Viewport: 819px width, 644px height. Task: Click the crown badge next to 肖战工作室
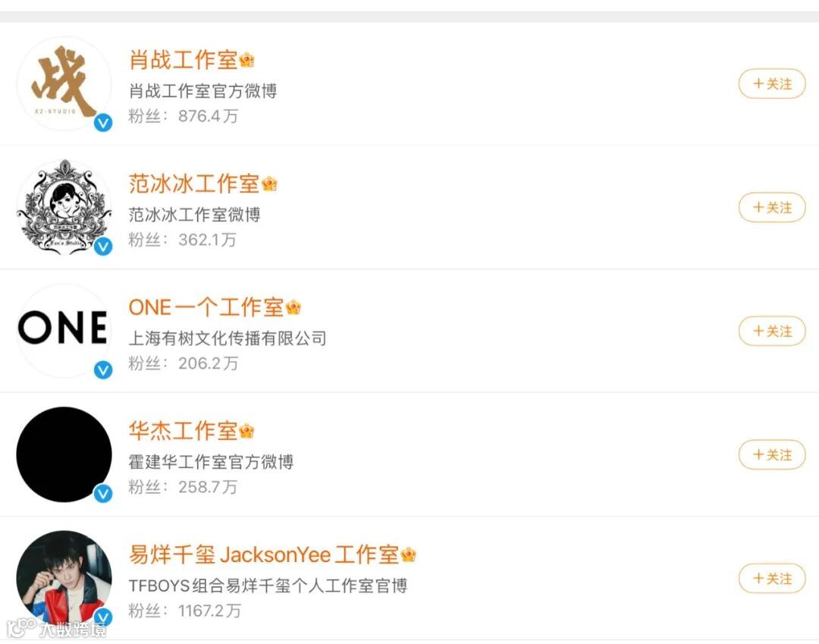coord(246,61)
